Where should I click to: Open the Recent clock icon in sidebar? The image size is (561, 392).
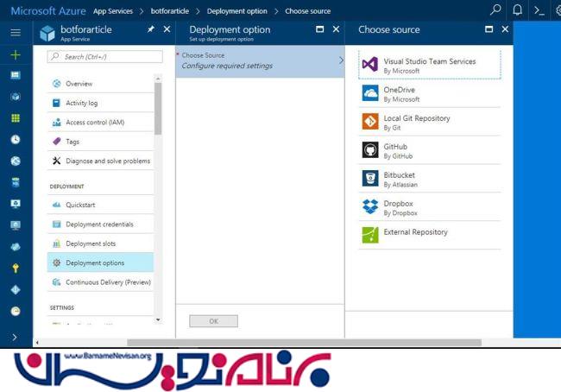16,140
